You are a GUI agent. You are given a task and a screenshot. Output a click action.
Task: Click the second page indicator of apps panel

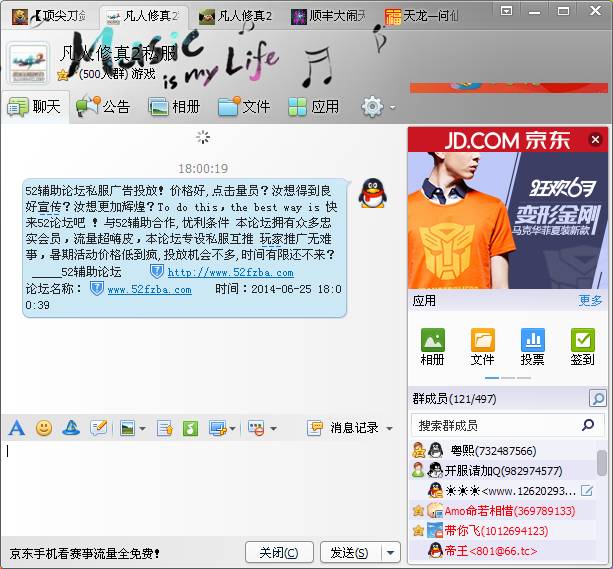[x=508, y=378]
